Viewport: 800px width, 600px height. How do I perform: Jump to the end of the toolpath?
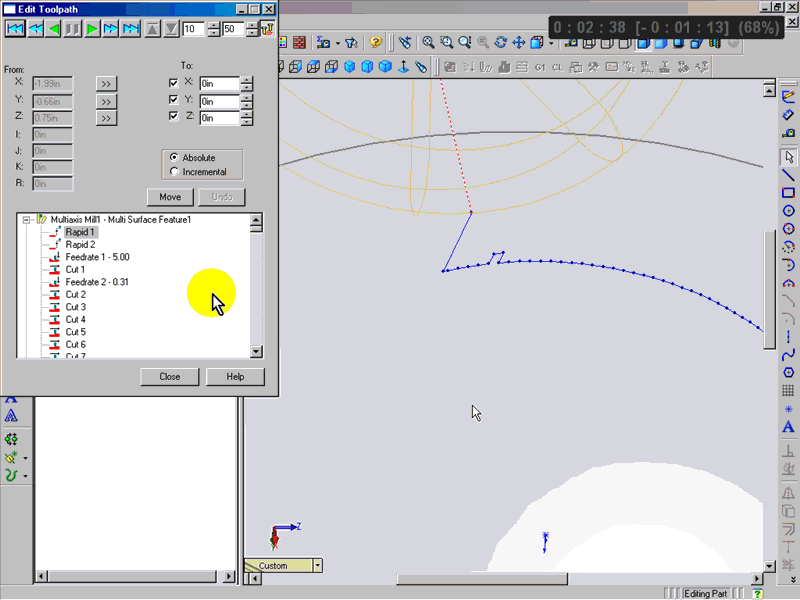coord(131,29)
